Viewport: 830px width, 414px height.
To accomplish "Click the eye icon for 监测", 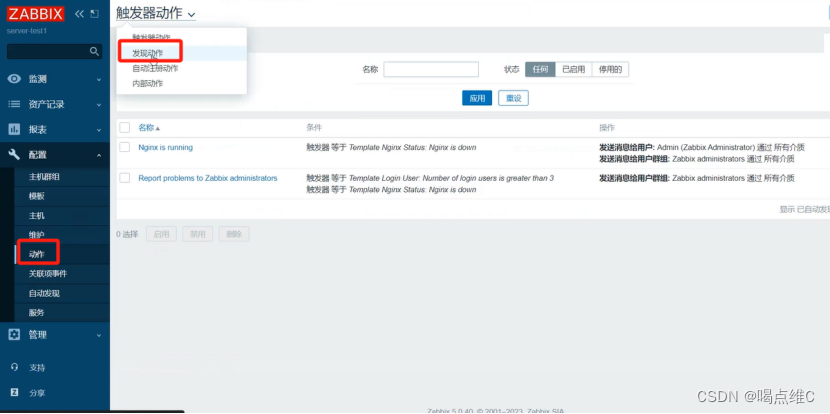I will [14, 79].
